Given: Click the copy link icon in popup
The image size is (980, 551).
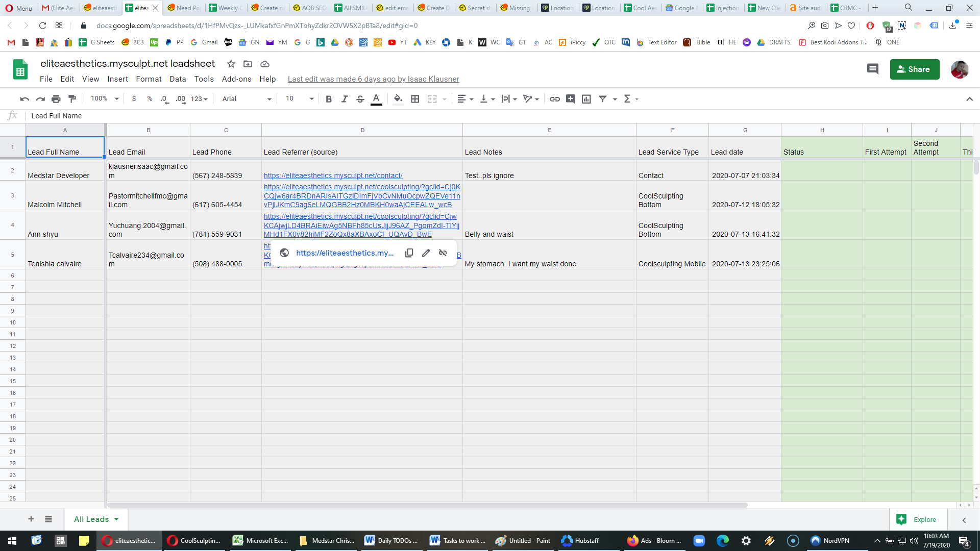Looking at the screenshot, I should point(409,253).
